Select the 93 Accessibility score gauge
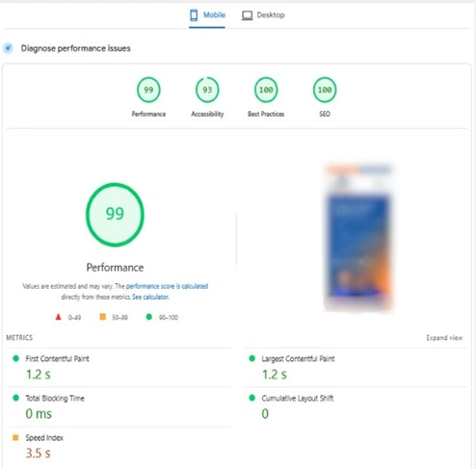476x469 pixels. click(207, 90)
